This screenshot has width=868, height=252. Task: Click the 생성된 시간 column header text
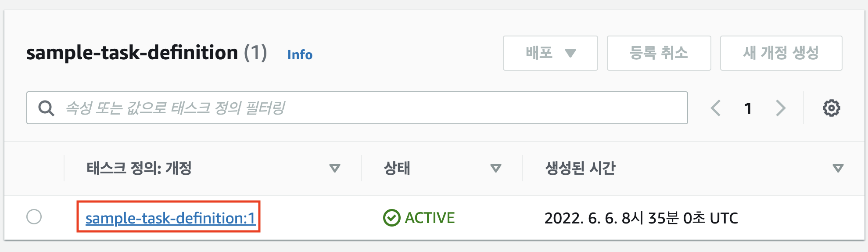580,168
